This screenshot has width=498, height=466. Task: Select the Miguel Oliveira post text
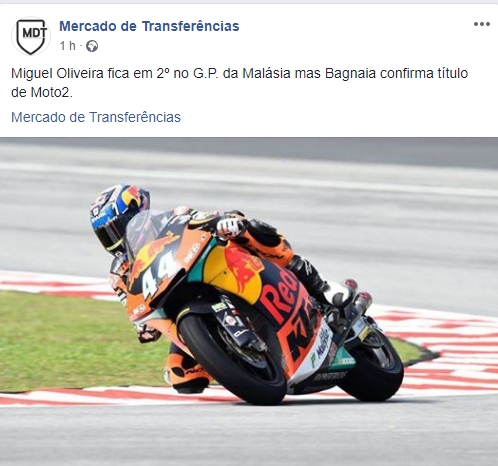point(239,83)
